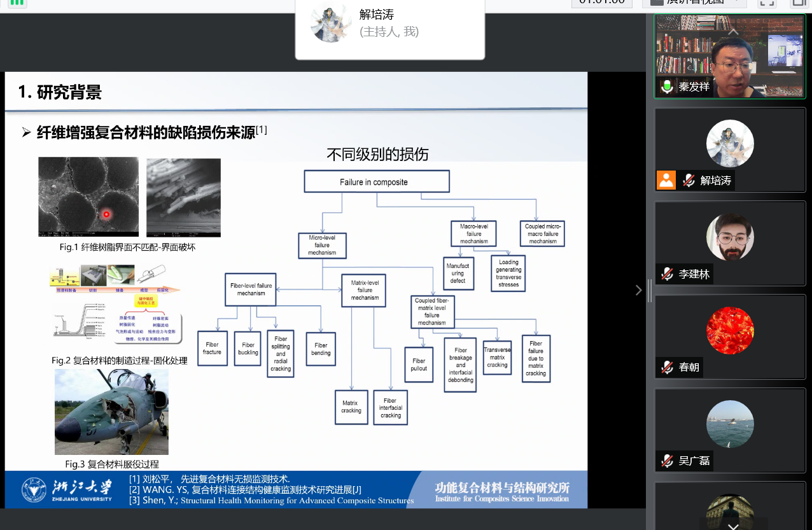Click 秦发祥's green microphone icon
The height and width of the screenshot is (530, 812).
(667, 87)
